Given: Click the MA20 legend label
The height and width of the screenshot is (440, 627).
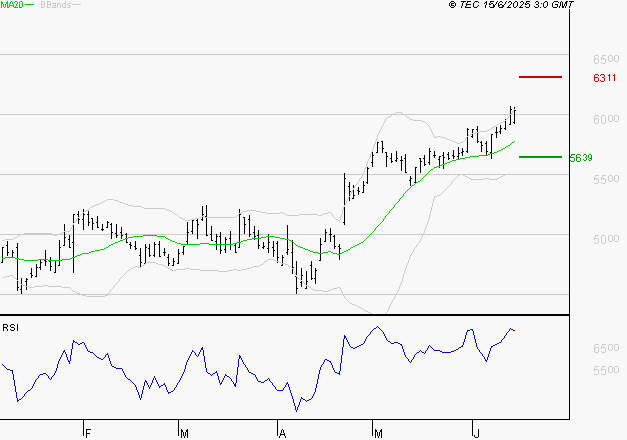Looking at the screenshot, I should click(11, 6).
